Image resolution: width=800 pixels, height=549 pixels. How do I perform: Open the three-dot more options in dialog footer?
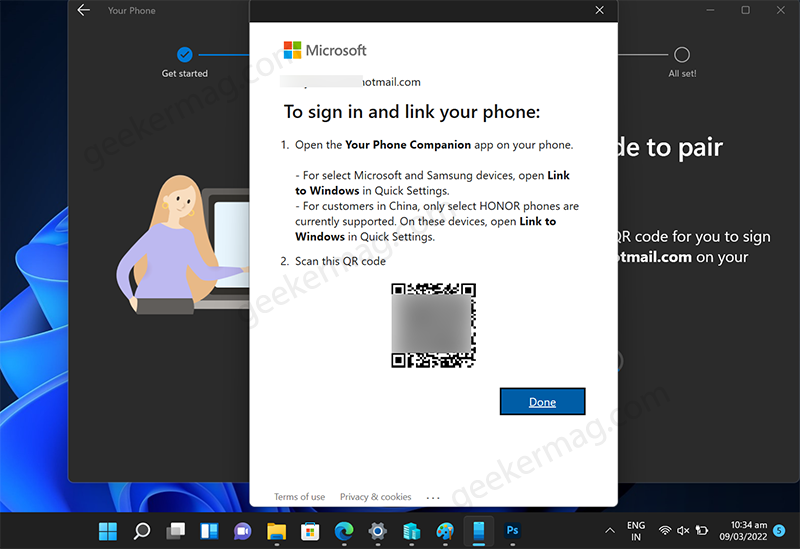click(433, 497)
